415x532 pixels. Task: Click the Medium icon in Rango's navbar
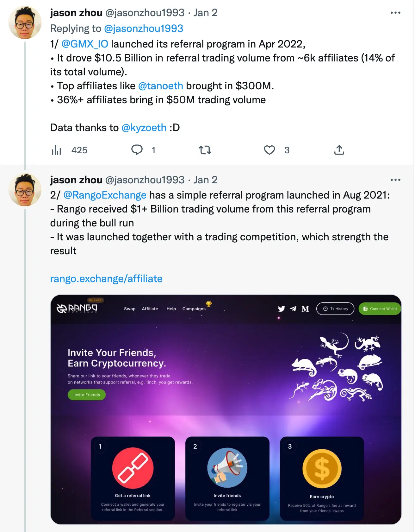coord(304,308)
